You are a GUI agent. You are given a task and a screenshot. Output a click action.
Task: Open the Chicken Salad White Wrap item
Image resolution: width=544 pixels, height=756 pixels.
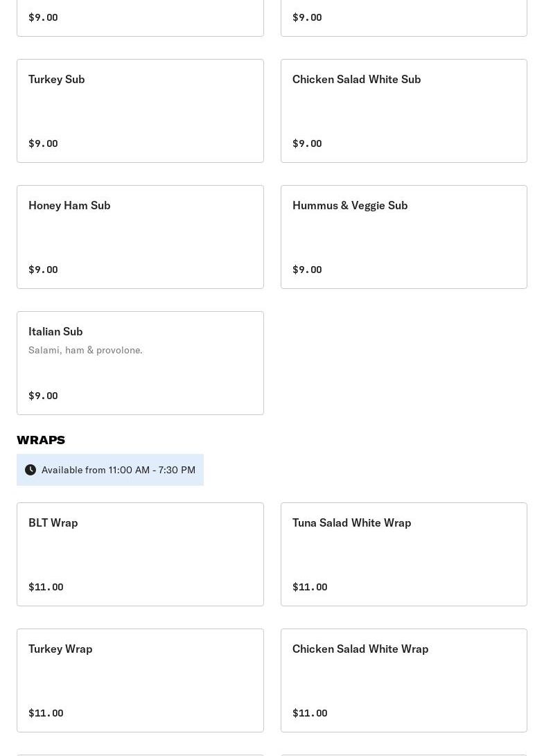pyautogui.click(x=403, y=680)
